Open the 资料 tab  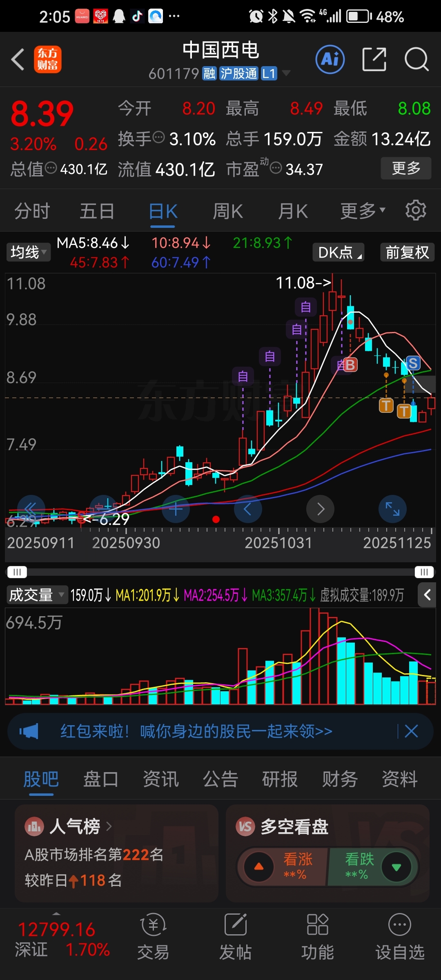click(400, 779)
